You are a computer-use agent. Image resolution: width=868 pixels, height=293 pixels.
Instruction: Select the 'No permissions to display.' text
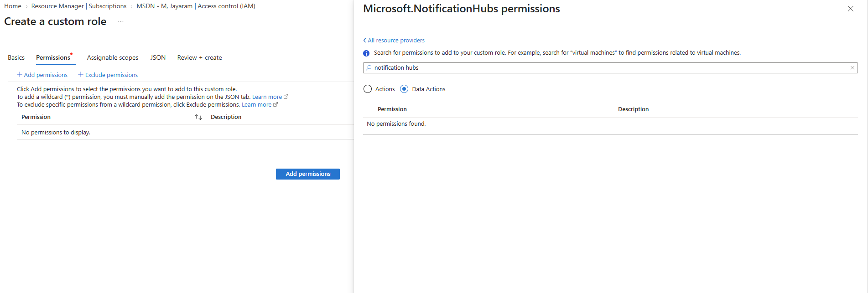(x=56, y=133)
